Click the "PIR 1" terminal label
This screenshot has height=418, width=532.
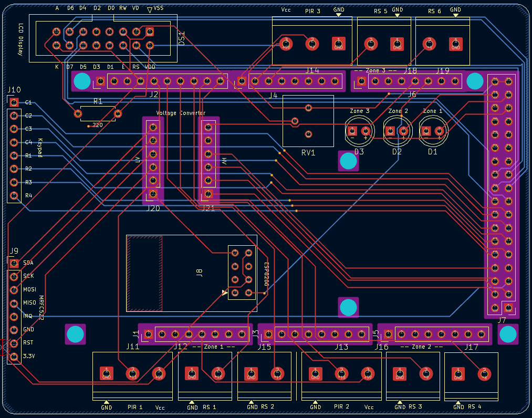[x=135, y=407]
